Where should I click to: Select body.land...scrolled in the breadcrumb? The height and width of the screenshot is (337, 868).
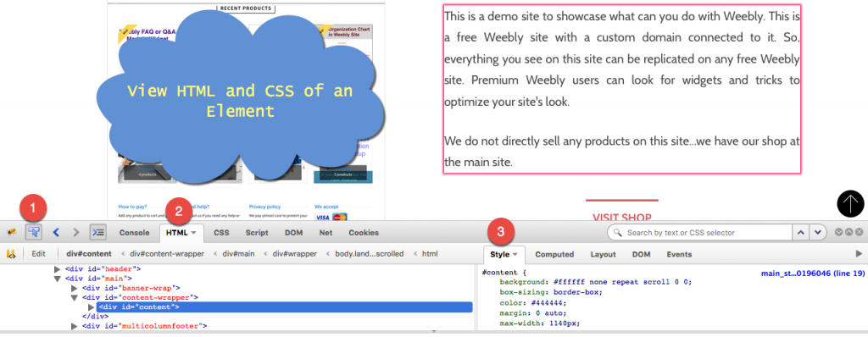(x=370, y=254)
